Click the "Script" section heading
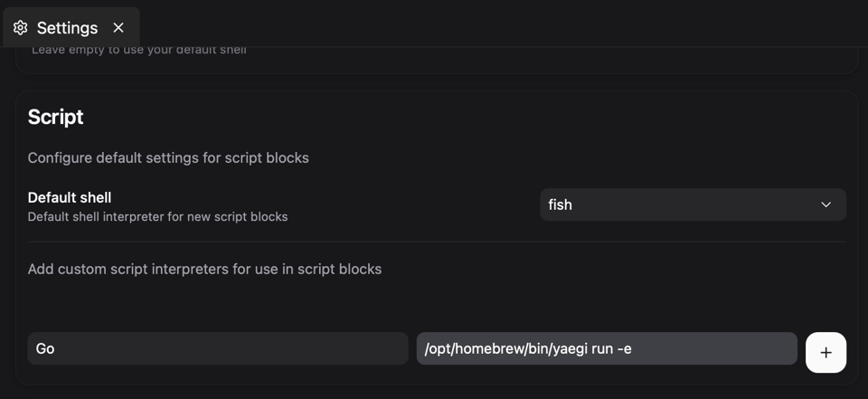Image resolution: width=868 pixels, height=399 pixels. [55, 117]
